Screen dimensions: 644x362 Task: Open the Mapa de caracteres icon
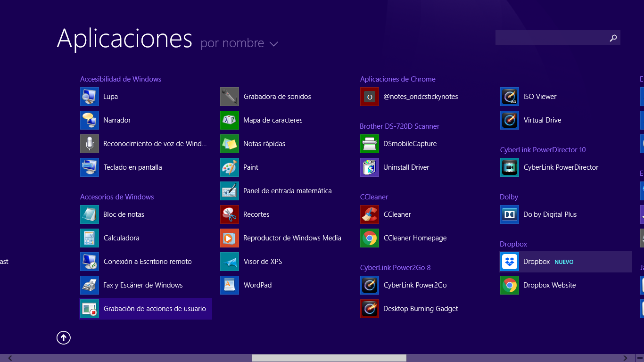click(x=230, y=120)
